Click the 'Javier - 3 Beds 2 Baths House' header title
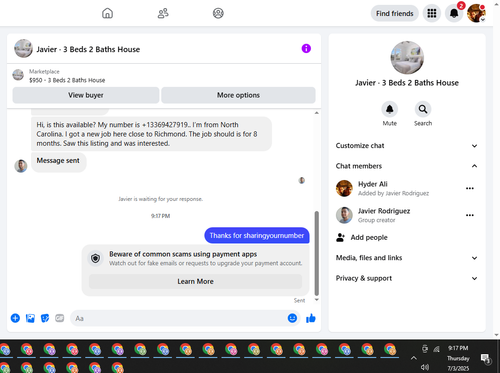 [x=88, y=49]
